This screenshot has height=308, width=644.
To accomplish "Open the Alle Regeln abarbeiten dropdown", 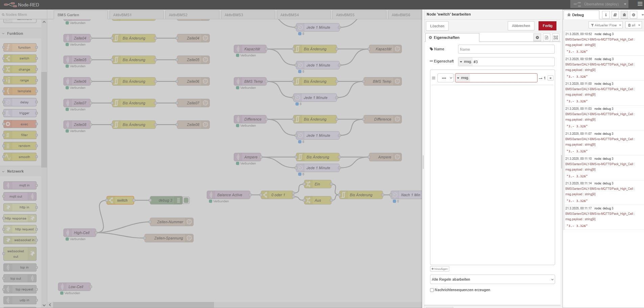I will tap(493, 280).
